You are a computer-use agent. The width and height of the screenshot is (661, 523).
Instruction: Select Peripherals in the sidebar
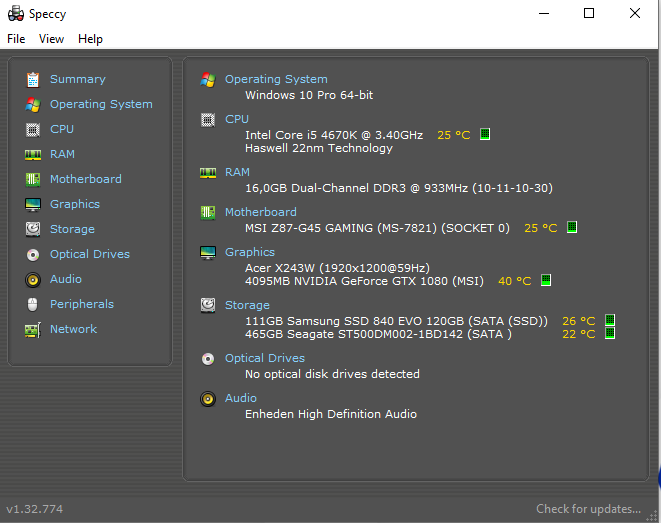[82, 304]
